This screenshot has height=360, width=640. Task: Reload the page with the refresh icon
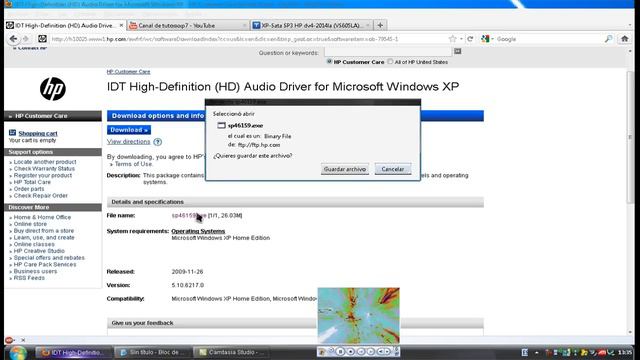point(470,39)
